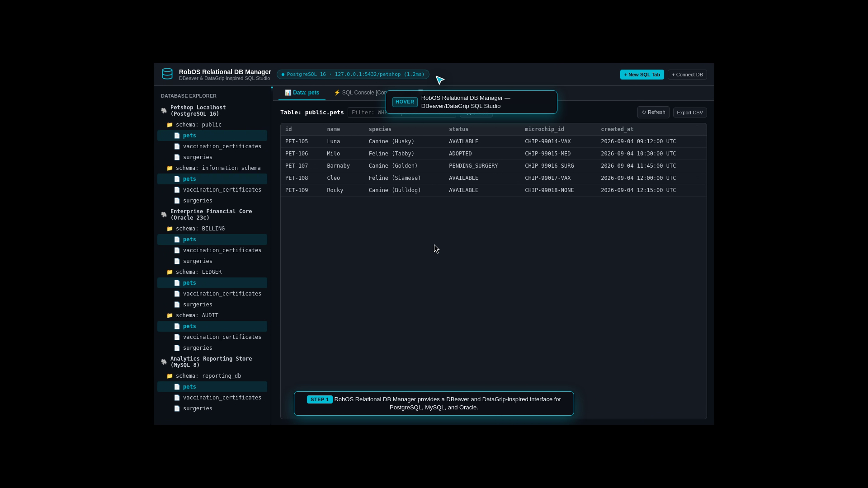Select pets under schema: BILLING
This screenshot has width=868, height=488.
click(x=212, y=239)
